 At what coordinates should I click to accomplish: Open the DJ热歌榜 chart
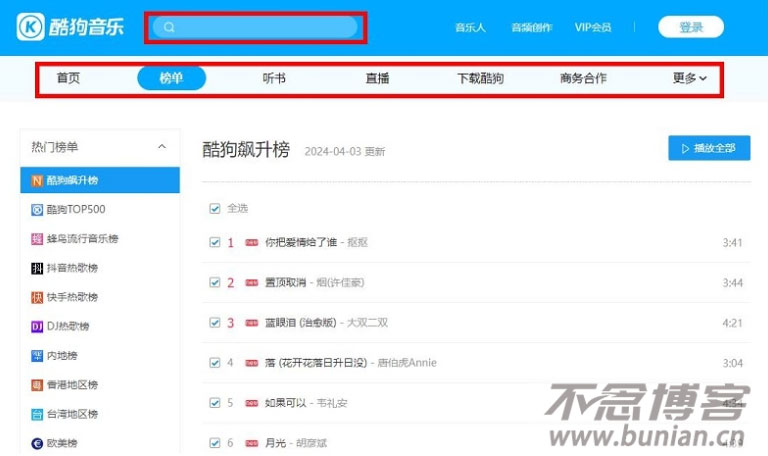point(68,326)
